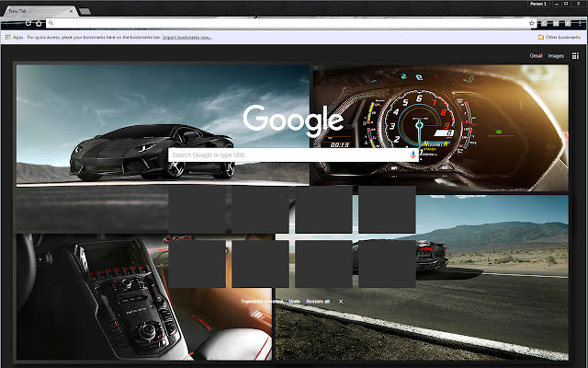The image size is (588, 368).
Task: Dismiss the thumbnail removed notification
Action: [341, 302]
